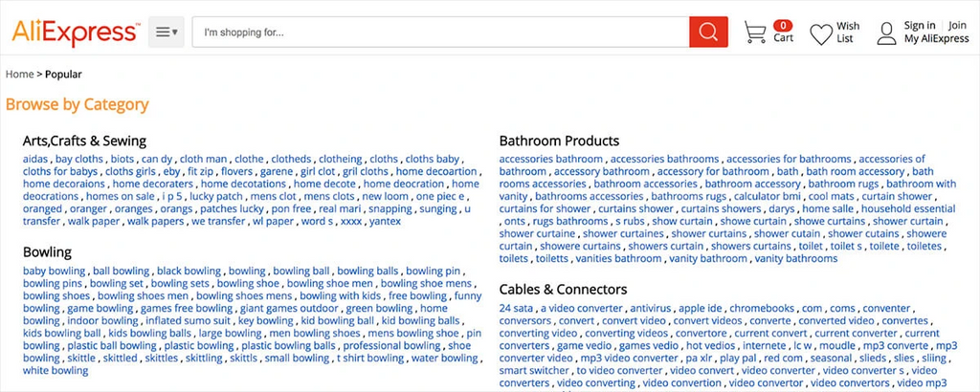Select the "accessories bathroom" link
980x392 pixels.
(550, 159)
